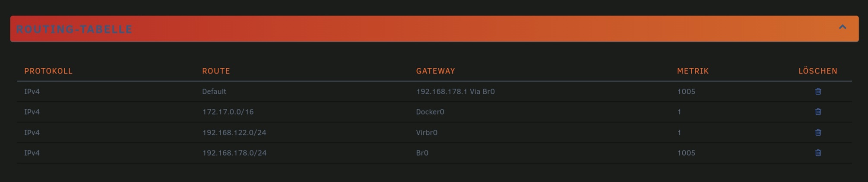The width and height of the screenshot is (868, 182).
Task: Click the Docker0 gateway cell
Action: click(x=430, y=112)
